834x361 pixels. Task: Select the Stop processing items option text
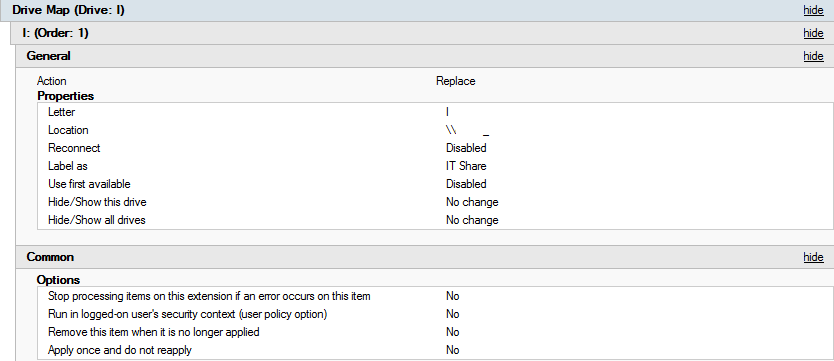(209, 296)
